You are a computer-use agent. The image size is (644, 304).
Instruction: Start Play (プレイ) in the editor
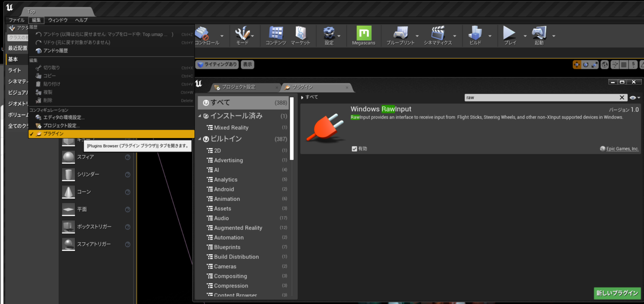[509, 33]
